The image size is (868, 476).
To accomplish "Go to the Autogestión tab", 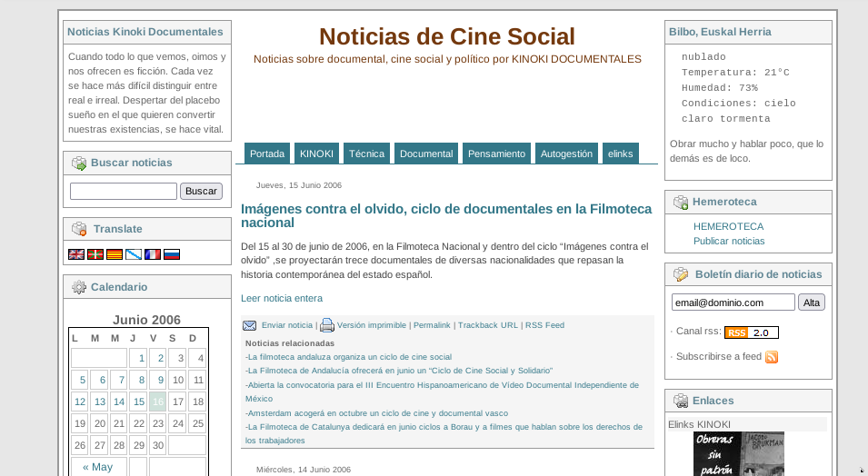I will (566, 154).
